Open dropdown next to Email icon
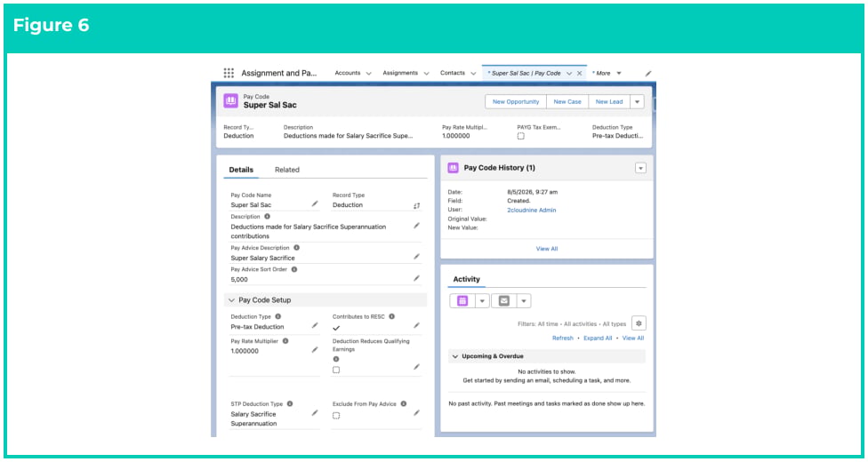The image size is (868, 462). 524,300
